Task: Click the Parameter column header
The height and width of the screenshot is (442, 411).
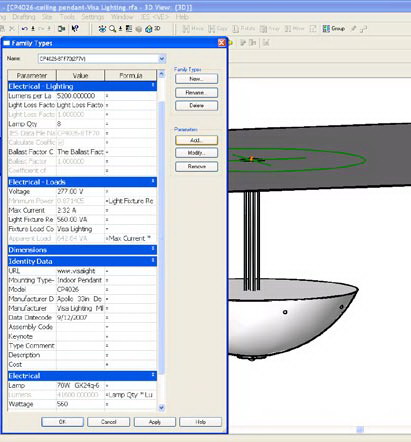Action: [x=32, y=76]
